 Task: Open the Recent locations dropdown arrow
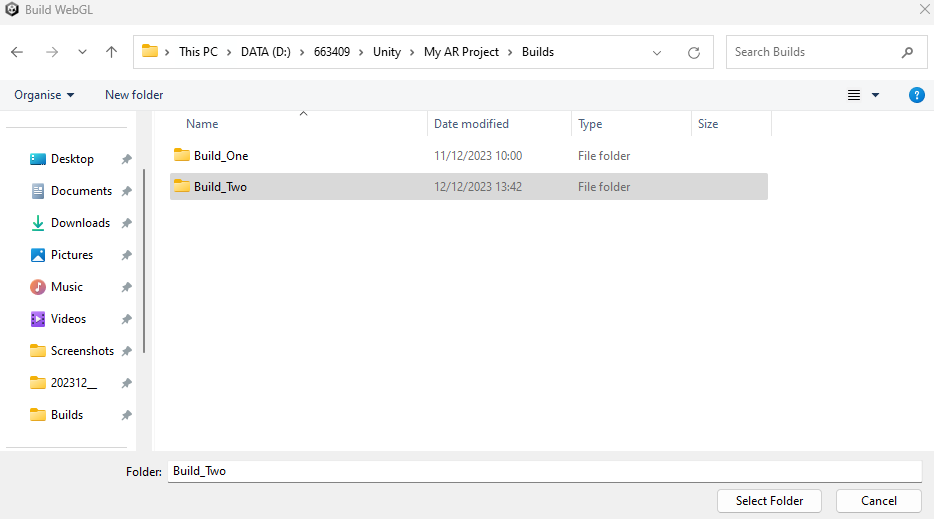[x=82, y=52]
